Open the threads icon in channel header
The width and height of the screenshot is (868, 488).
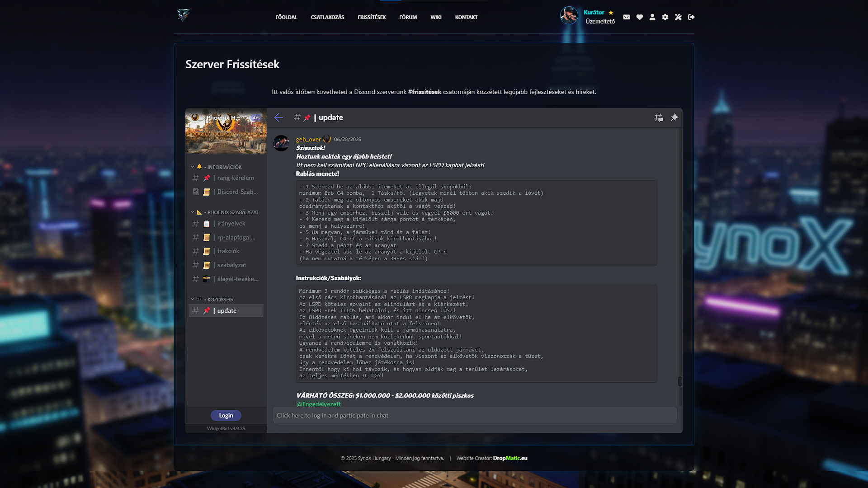click(658, 117)
